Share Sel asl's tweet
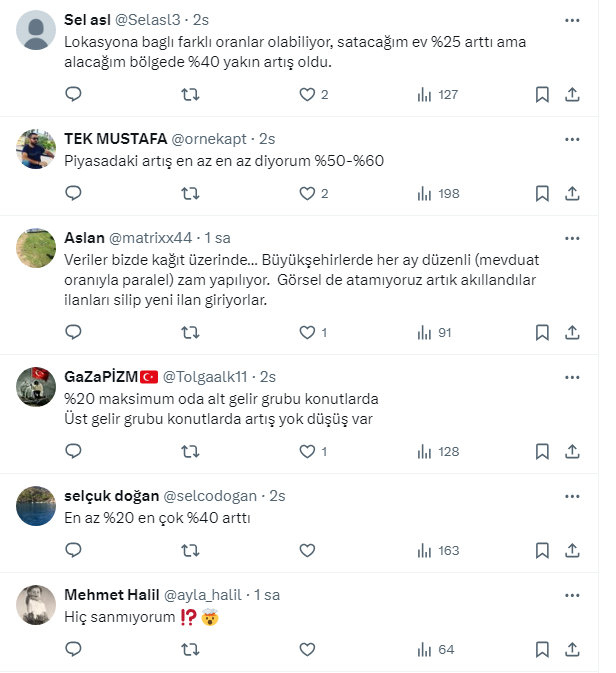616x673 pixels. click(572, 94)
